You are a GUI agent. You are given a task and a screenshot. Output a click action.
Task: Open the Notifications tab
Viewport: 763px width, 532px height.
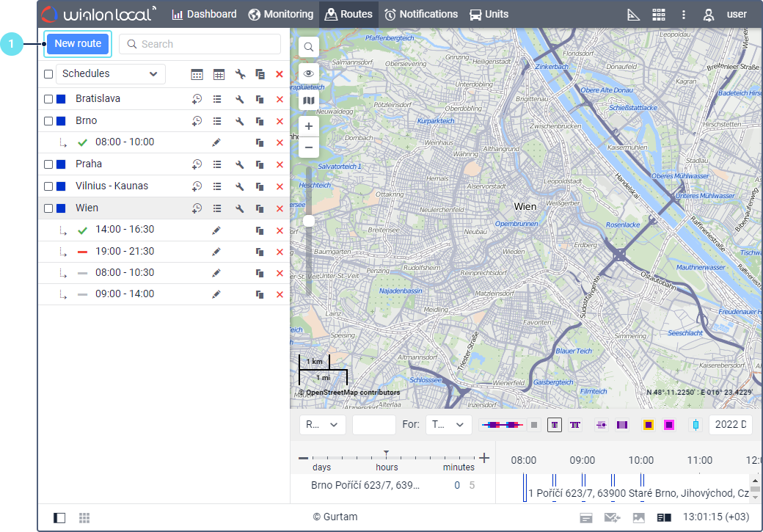(x=421, y=14)
